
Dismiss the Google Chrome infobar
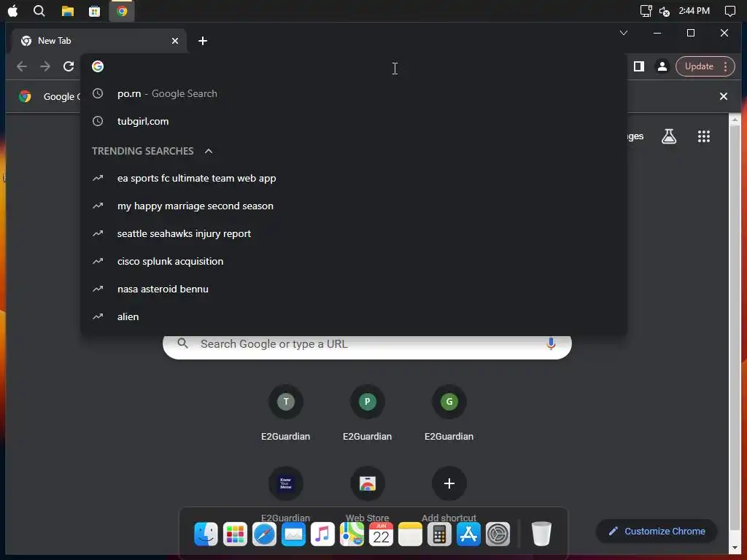point(723,97)
